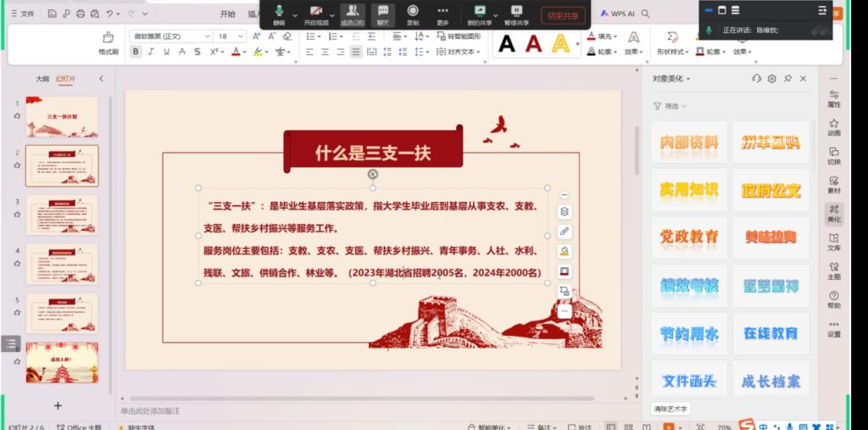
Task: Switch to the 开始 ribbon tab
Action: click(x=227, y=14)
